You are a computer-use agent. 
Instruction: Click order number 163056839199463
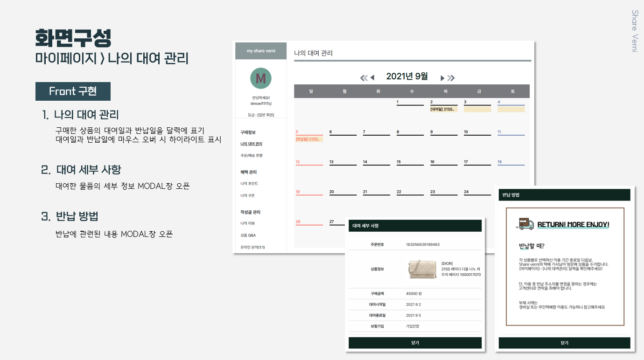point(423,244)
